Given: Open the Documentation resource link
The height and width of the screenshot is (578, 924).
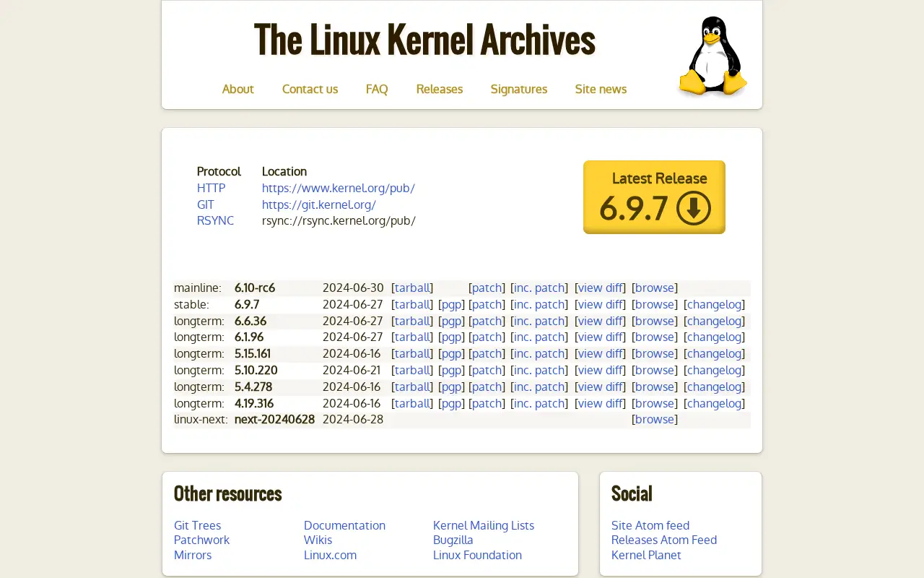Looking at the screenshot, I should [x=344, y=525].
